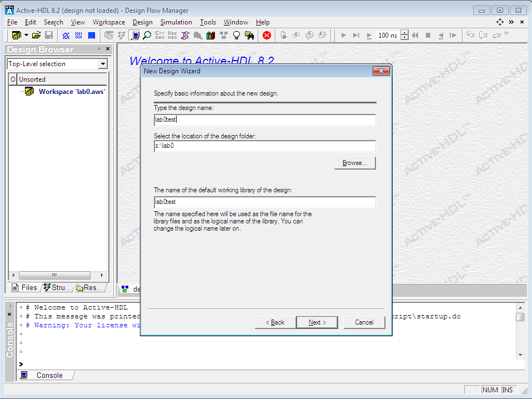Close the New Design Wizard dialog
532x399 pixels.
381,71
